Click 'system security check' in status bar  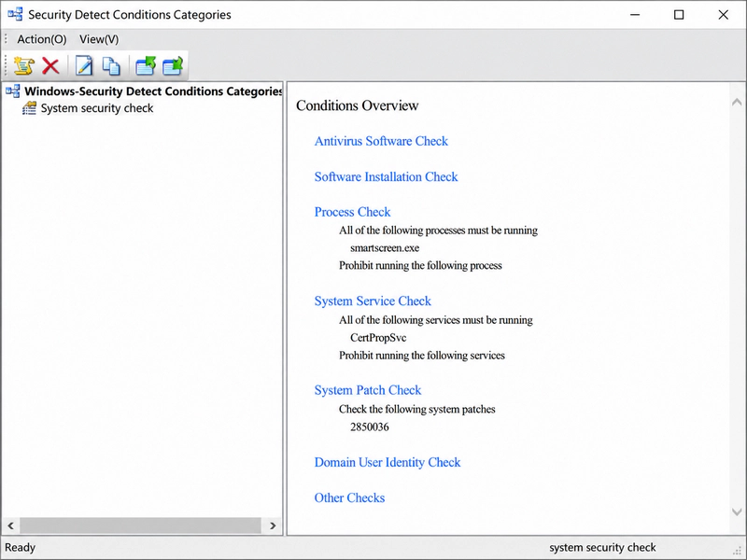(602, 548)
